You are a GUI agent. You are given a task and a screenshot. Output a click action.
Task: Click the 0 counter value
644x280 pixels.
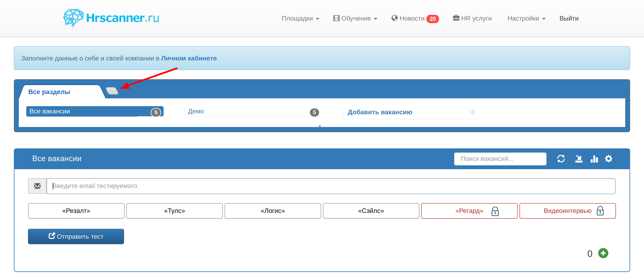point(590,254)
